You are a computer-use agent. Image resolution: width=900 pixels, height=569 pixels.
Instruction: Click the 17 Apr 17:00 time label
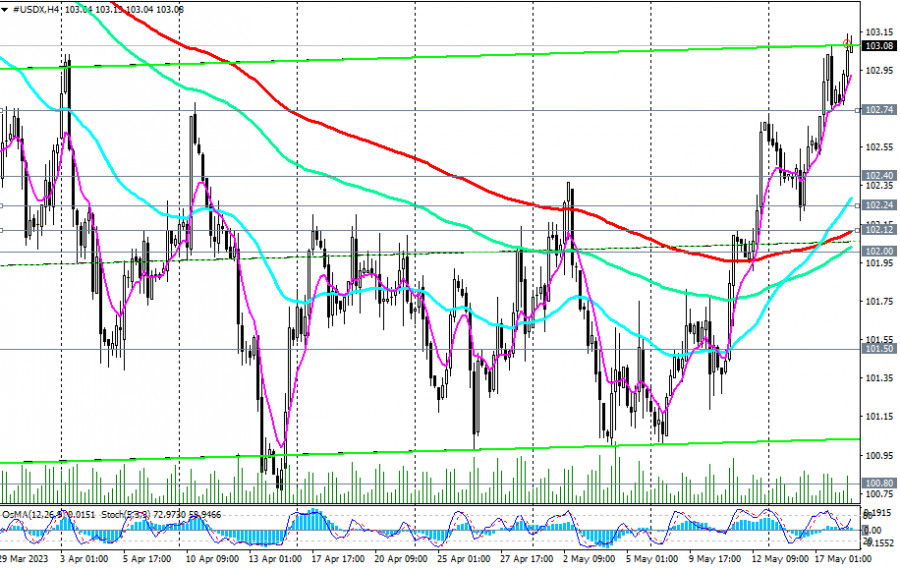pyautogui.click(x=338, y=559)
